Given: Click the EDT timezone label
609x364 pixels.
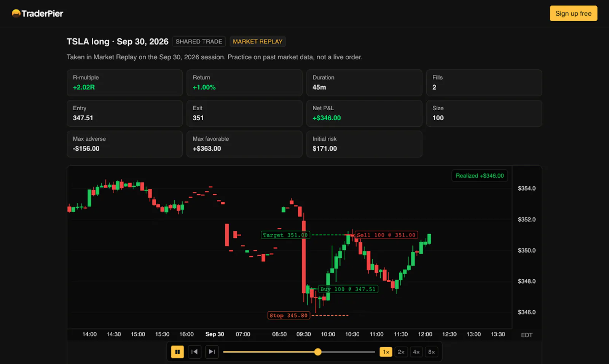Looking at the screenshot, I should pyautogui.click(x=527, y=335).
